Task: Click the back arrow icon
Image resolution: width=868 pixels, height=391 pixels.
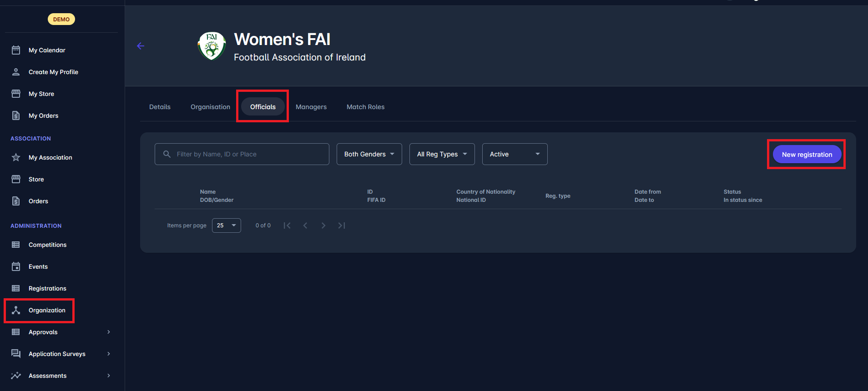Action: tap(141, 46)
